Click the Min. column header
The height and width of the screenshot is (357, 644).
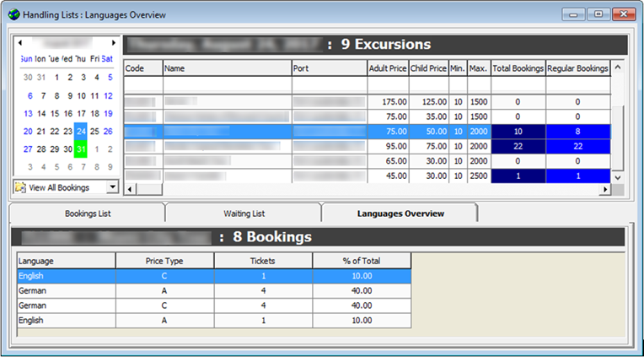[x=458, y=68]
